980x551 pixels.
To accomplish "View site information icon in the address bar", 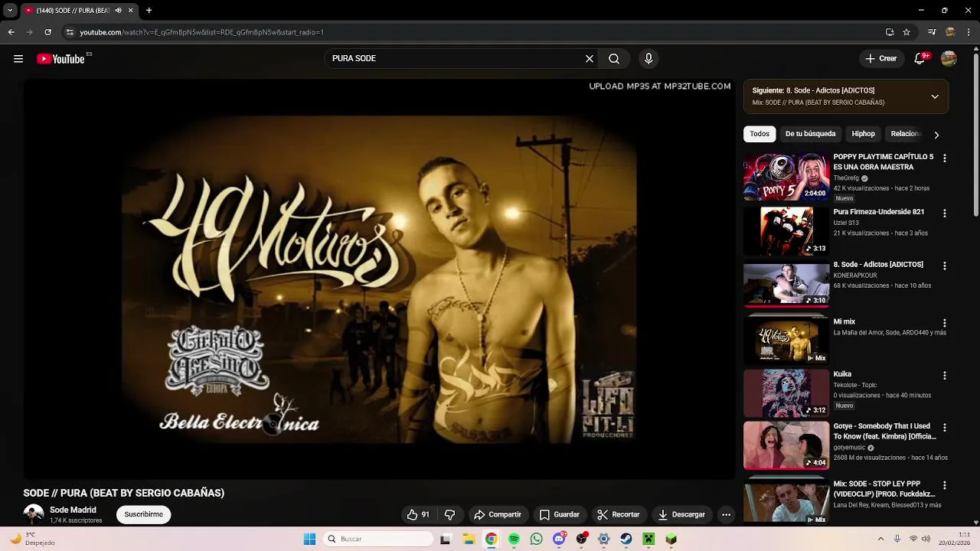I will tap(70, 32).
